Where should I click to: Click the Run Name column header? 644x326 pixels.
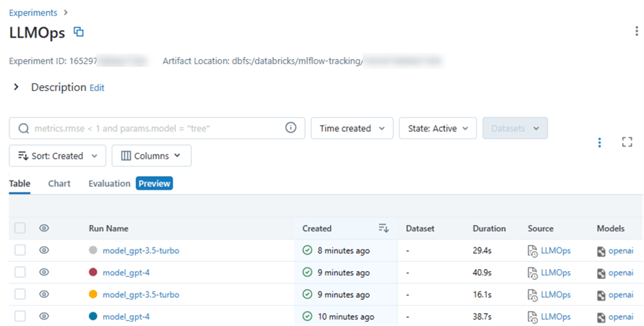point(108,229)
